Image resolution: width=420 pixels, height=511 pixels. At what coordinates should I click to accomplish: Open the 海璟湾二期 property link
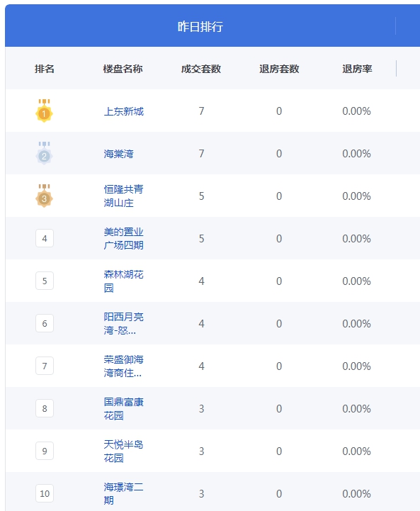pyautogui.click(x=124, y=493)
